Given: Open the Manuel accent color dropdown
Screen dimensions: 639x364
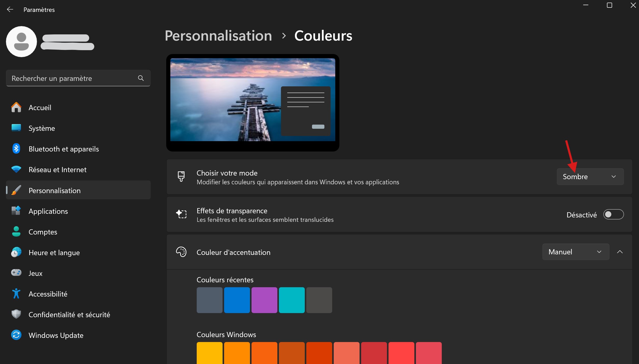Looking at the screenshot, I should (576, 252).
